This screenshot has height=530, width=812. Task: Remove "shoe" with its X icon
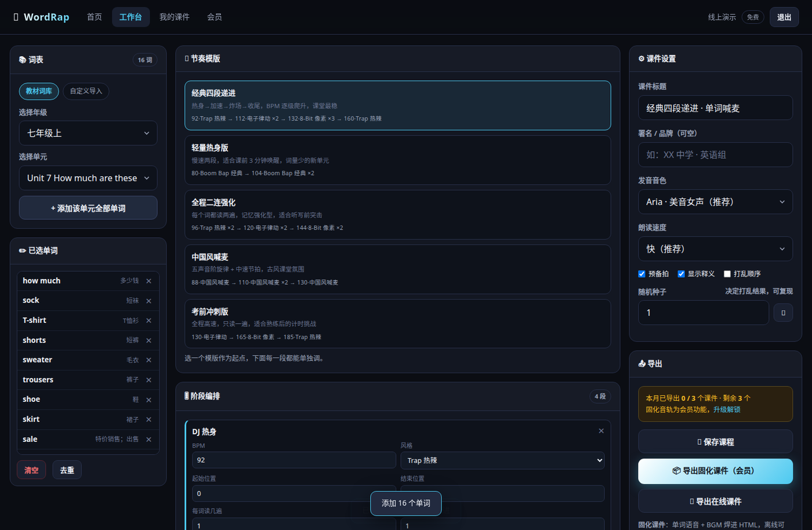click(149, 400)
